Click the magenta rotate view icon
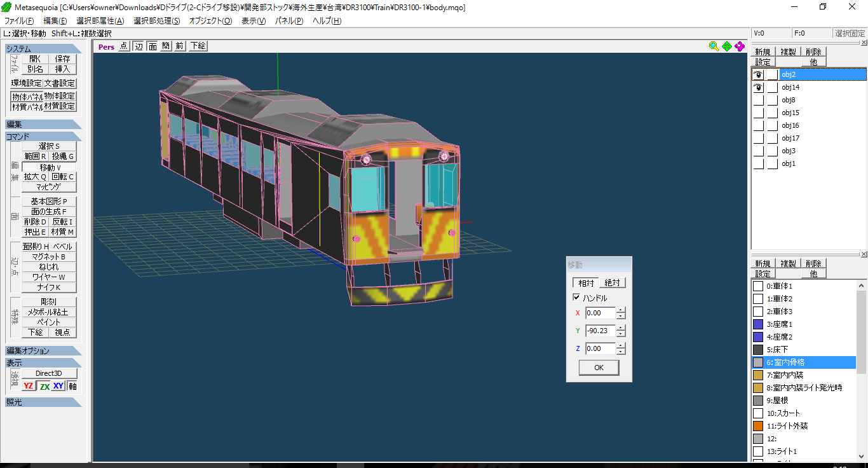The image size is (868, 468). click(x=739, y=46)
